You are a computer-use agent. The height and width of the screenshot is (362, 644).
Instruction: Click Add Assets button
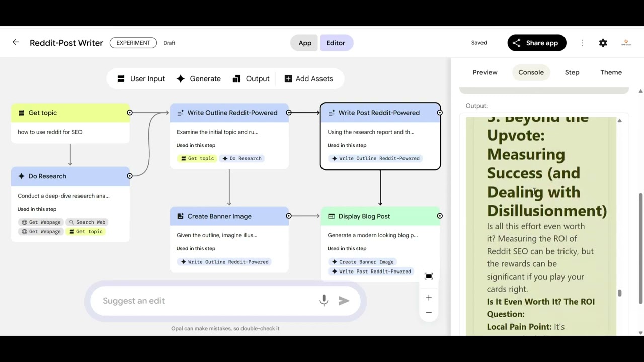pyautogui.click(x=308, y=79)
